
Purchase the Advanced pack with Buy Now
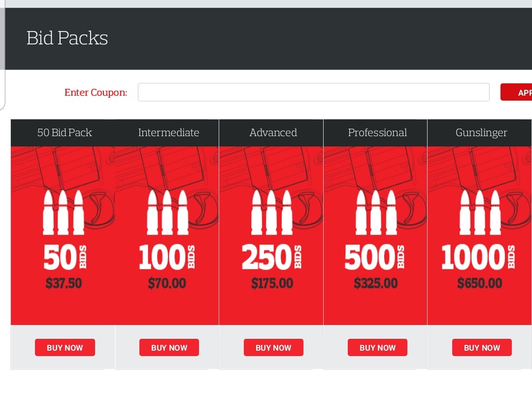273,348
